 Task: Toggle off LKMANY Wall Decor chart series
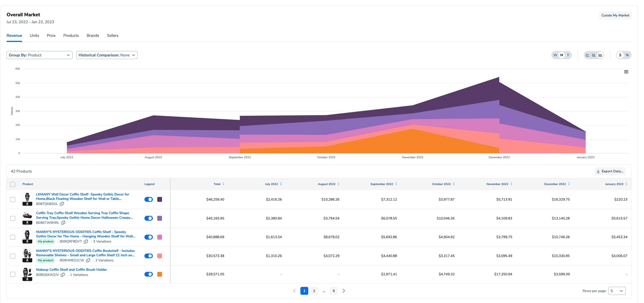[148, 199]
